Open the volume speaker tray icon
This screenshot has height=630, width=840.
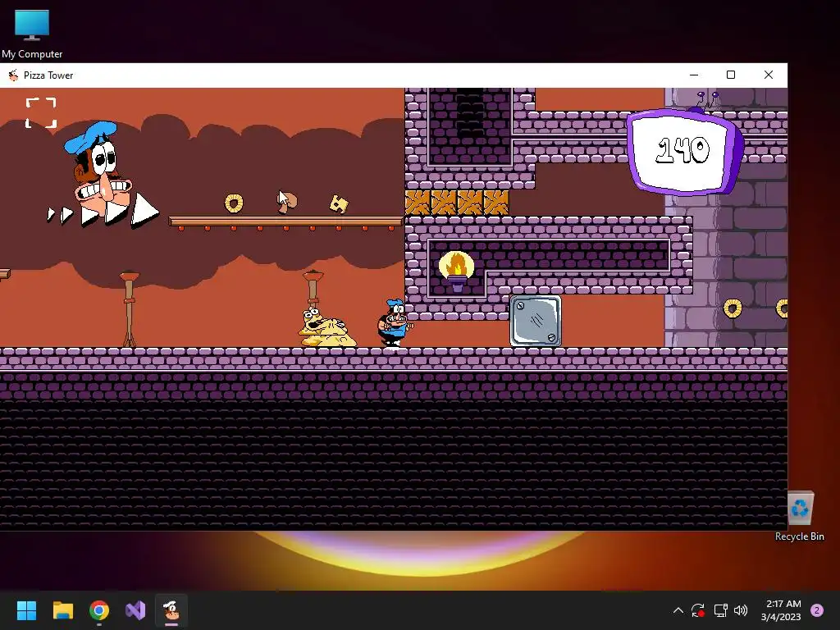pyautogui.click(x=741, y=610)
